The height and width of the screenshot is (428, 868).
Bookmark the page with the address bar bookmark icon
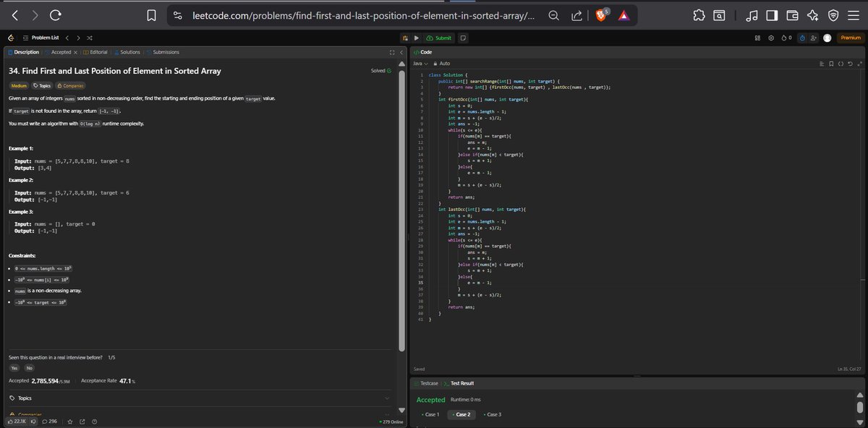151,14
